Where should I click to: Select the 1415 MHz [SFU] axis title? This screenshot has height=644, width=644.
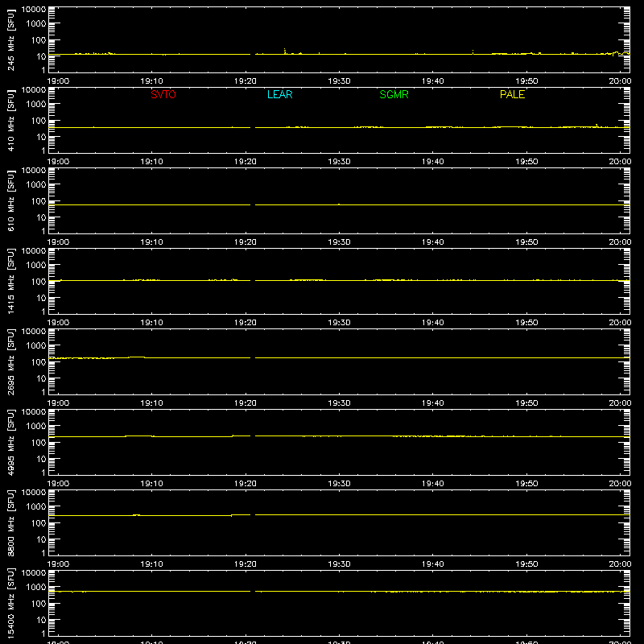point(10,281)
